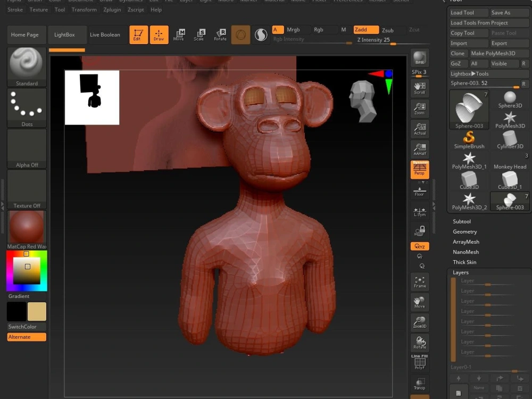This screenshot has width=532, height=399.
Task: Select the black secondary color swatch
Action: (x=16, y=311)
